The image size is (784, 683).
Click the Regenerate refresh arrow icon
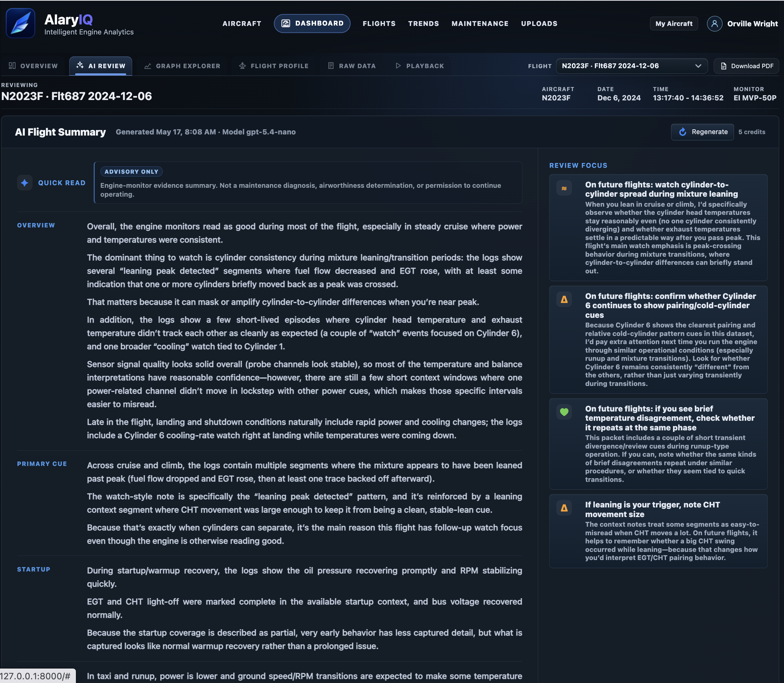[683, 132]
